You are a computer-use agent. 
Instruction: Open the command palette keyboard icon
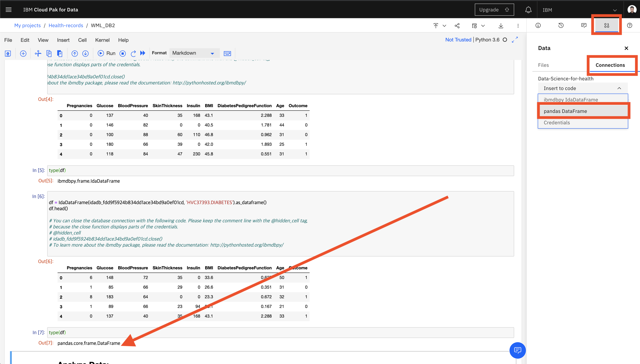[227, 53]
